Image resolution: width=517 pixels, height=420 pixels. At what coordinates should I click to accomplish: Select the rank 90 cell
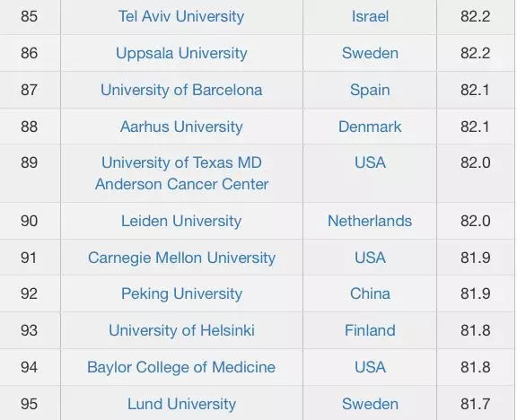pyautogui.click(x=29, y=221)
